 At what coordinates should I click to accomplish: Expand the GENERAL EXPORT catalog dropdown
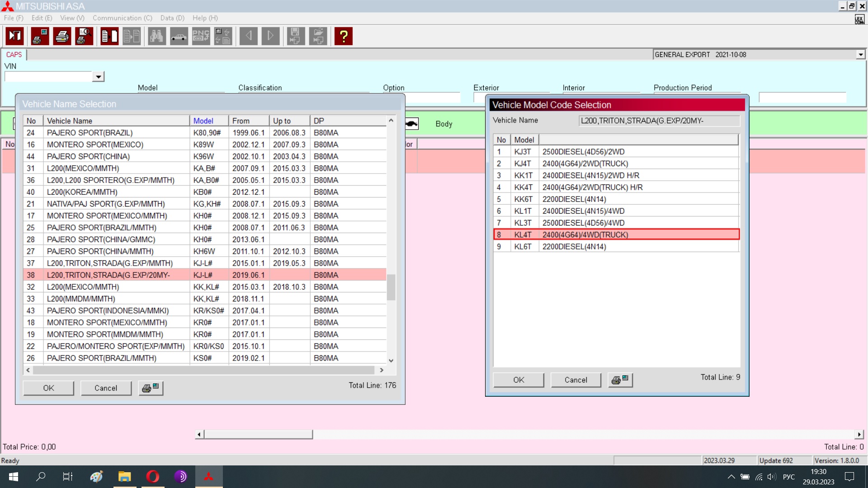pyautogui.click(x=860, y=55)
